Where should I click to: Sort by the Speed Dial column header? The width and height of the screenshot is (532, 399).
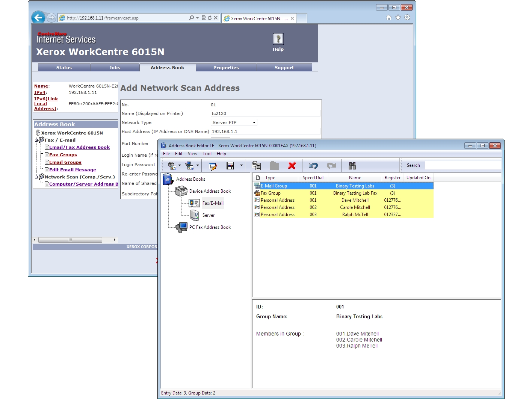click(313, 178)
